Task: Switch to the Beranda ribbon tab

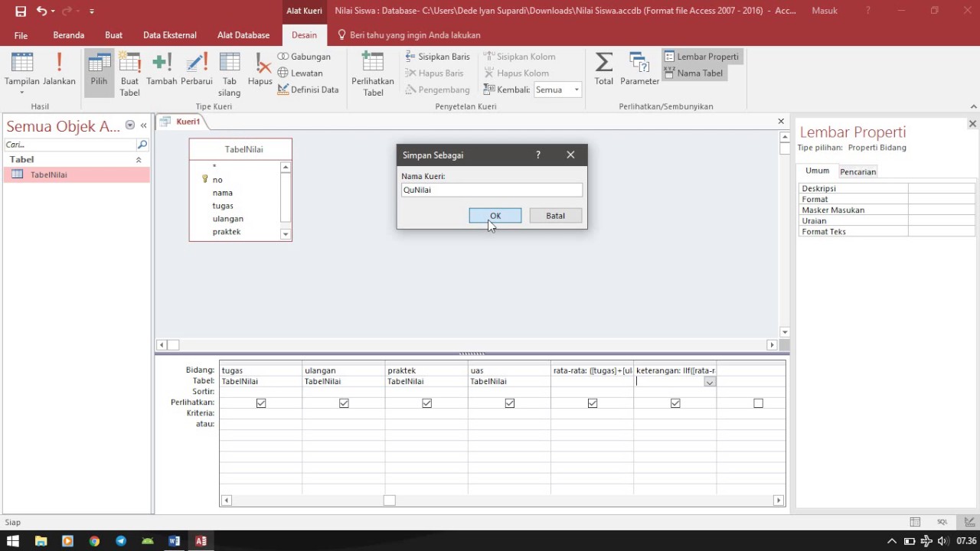Action: [x=69, y=35]
